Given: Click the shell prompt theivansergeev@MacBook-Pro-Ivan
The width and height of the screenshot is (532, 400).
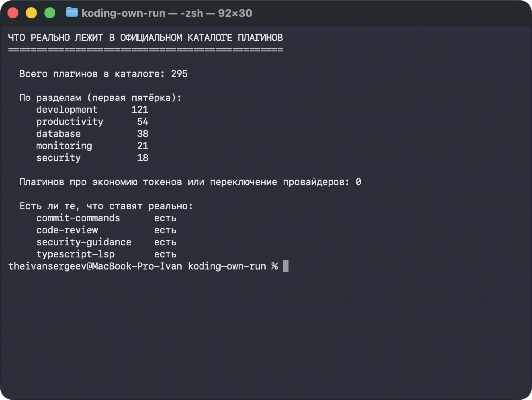Looking at the screenshot, I should (x=95, y=266).
